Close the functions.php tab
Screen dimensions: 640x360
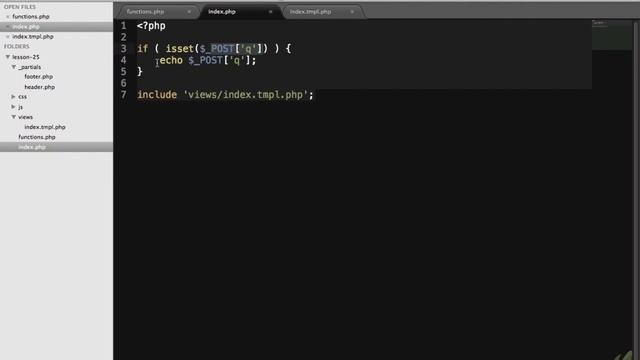[x=189, y=12]
